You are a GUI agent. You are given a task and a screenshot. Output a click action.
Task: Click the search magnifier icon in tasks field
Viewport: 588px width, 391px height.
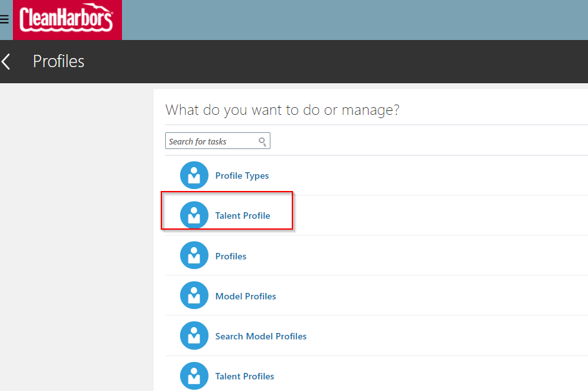click(263, 141)
